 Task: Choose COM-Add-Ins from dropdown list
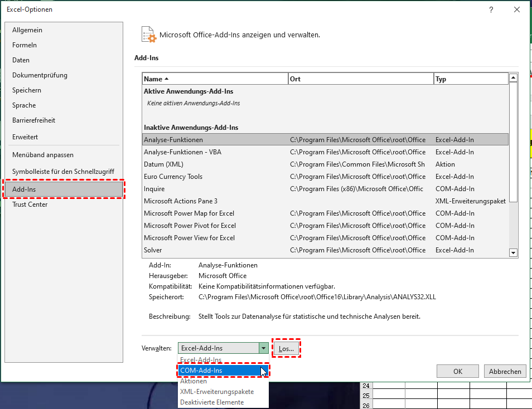click(223, 371)
